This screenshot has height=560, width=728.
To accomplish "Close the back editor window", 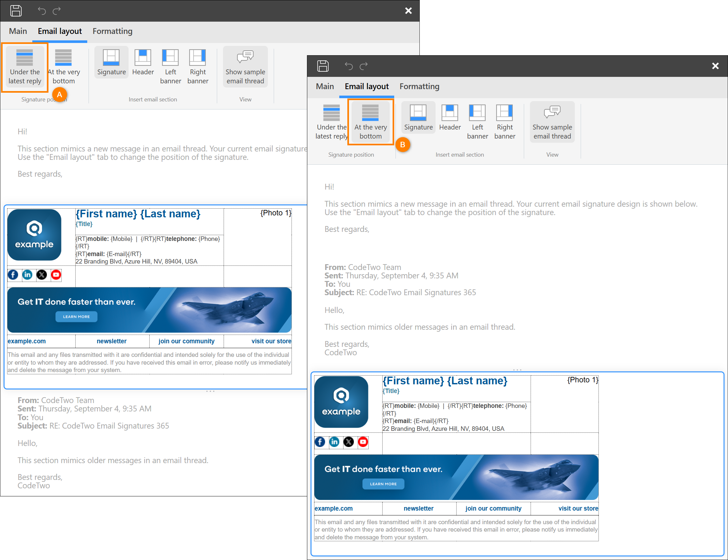I will pos(408,11).
